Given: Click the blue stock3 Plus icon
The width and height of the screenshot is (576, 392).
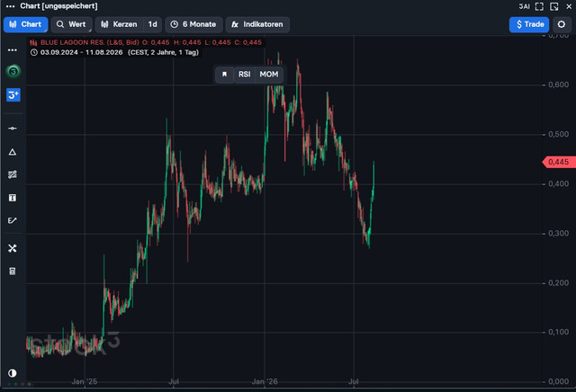Looking at the screenshot, I should pyautogui.click(x=13, y=95).
